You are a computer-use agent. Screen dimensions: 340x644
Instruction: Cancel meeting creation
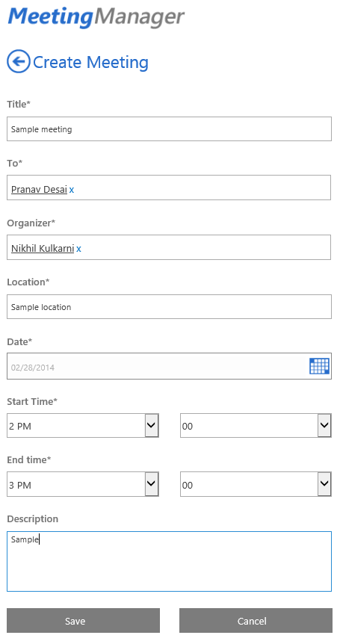(x=256, y=621)
